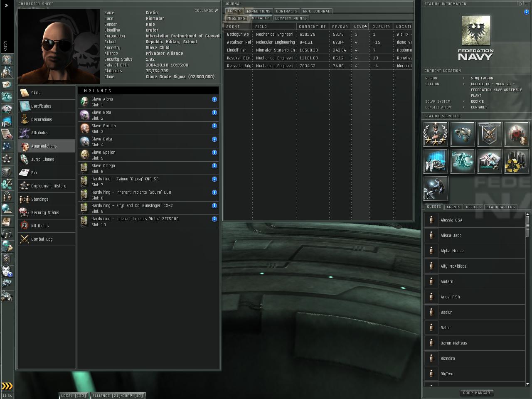Switch to station Agents tab beside Guests
The height and width of the screenshot is (399, 532).
[453, 207]
